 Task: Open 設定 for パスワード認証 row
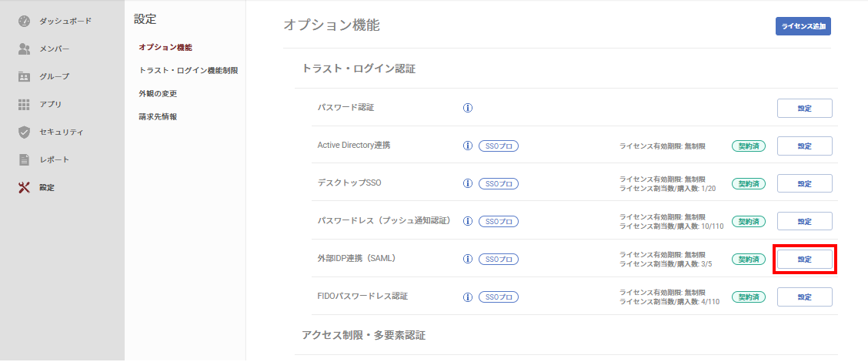pyautogui.click(x=805, y=108)
